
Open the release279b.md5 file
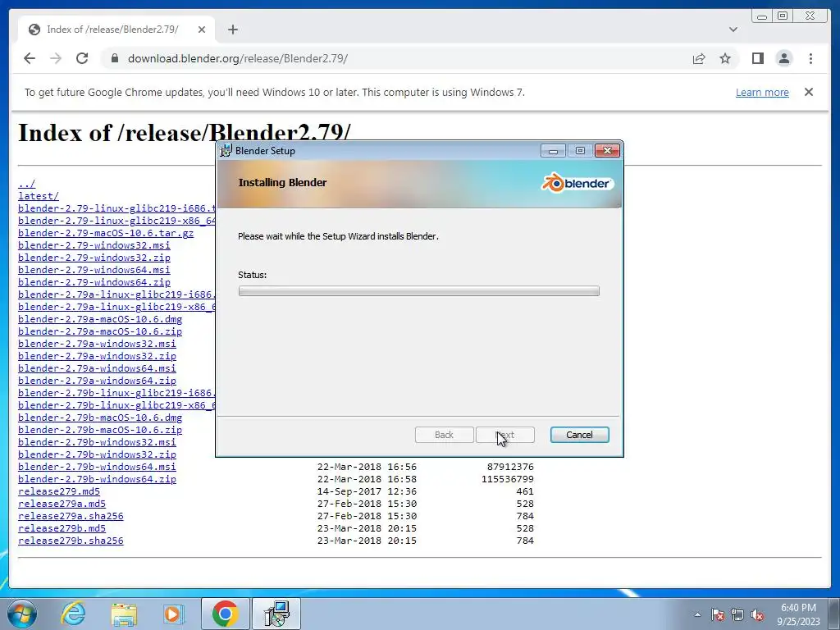pyautogui.click(x=62, y=529)
